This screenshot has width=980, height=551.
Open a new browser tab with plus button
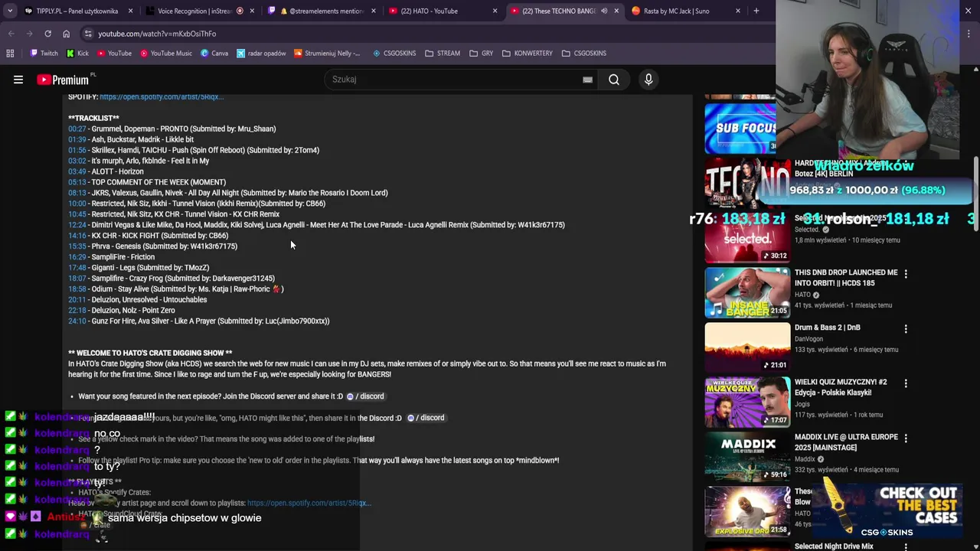tap(756, 11)
